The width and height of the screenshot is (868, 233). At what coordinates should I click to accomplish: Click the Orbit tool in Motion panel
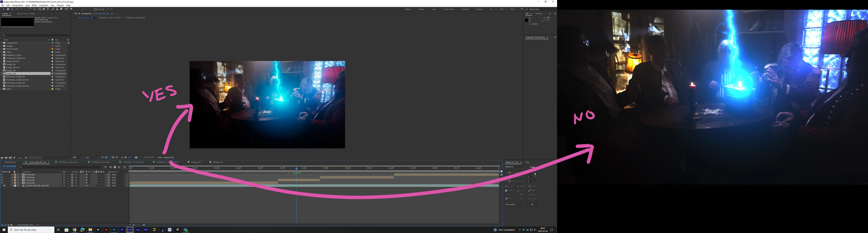pyautogui.click(x=521, y=195)
